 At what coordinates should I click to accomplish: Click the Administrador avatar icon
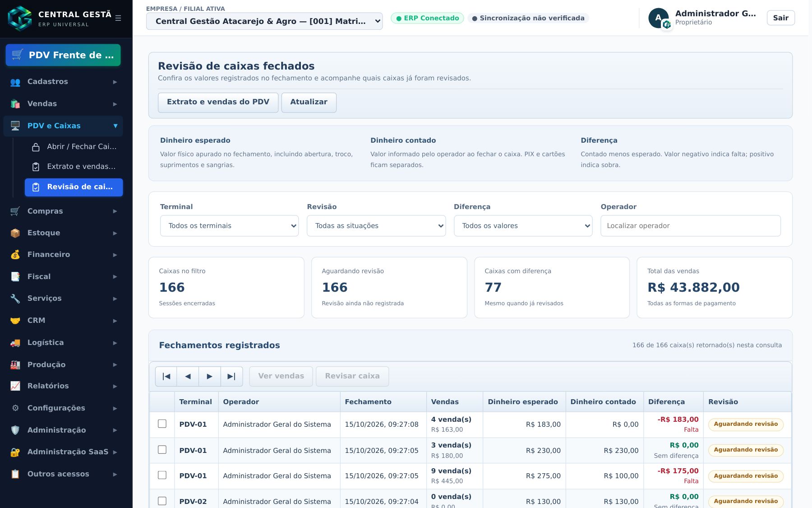point(659,18)
